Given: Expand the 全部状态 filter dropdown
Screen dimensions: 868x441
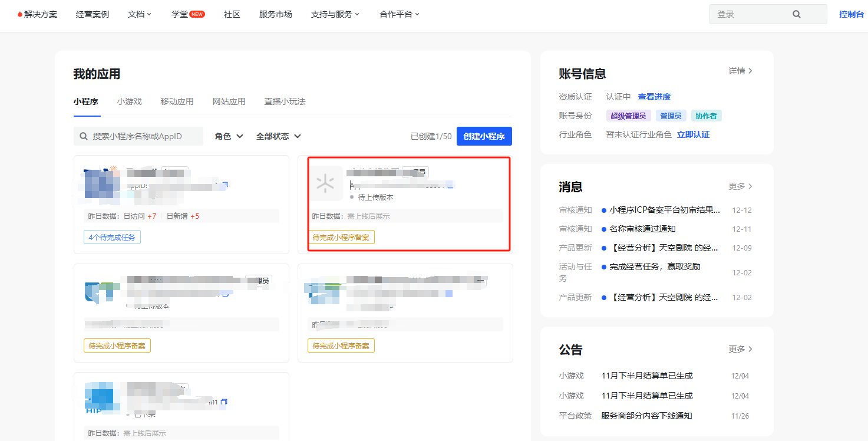Looking at the screenshot, I should tap(278, 136).
